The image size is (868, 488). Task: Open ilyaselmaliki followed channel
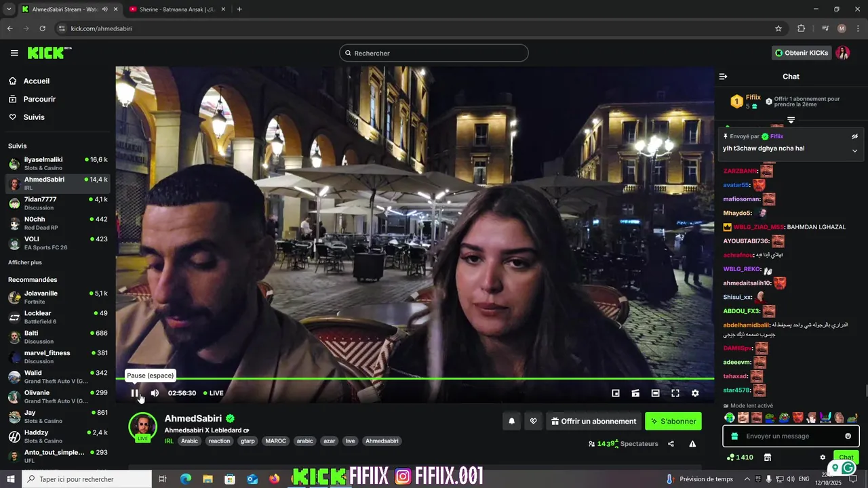58,163
